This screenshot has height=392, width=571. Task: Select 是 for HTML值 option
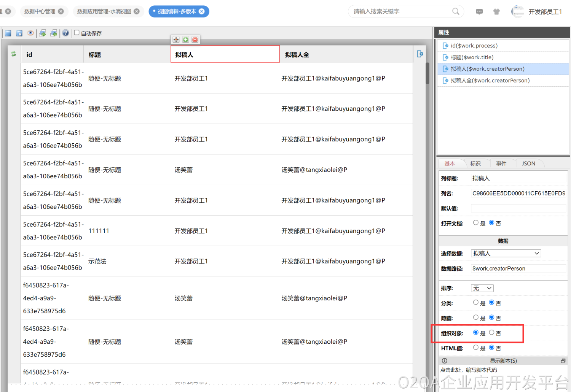476,348
